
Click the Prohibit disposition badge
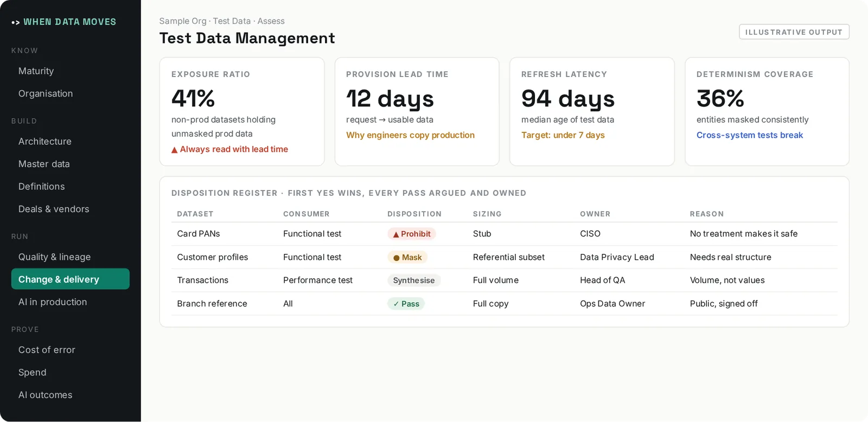(412, 234)
